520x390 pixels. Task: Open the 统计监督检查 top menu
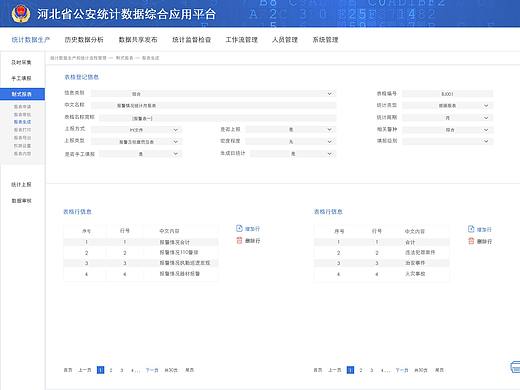coord(192,40)
